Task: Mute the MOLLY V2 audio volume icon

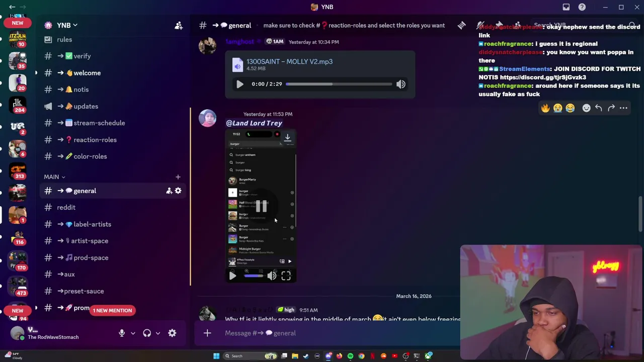Action: coord(400,84)
